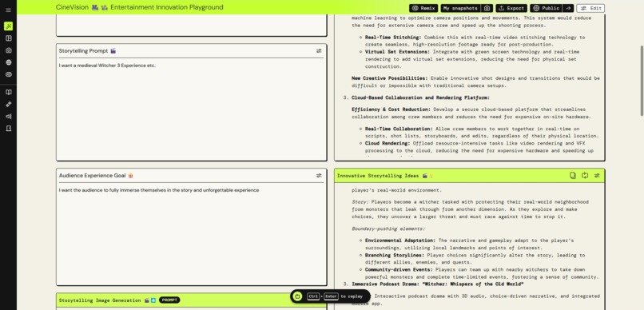Open Innovative Storytelling Ideas settings icon
Screen dimensions: 644x310
coord(597,175)
